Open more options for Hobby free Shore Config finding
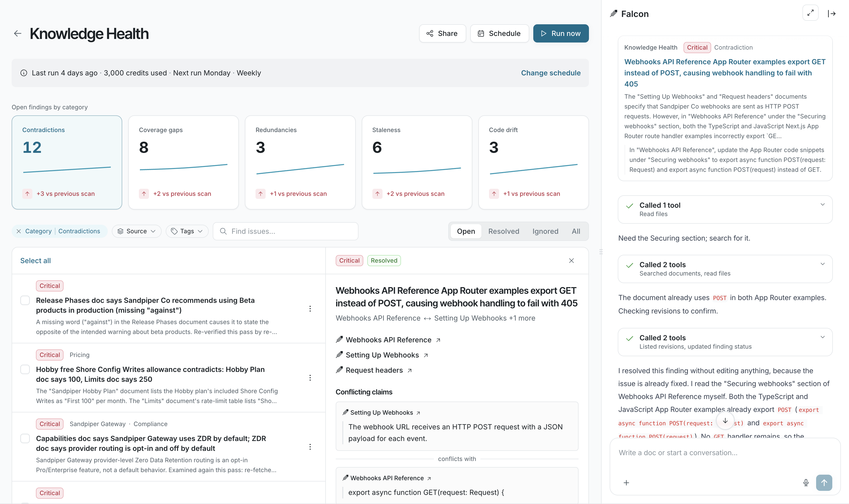Image resolution: width=849 pixels, height=504 pixels. point(310,378)
